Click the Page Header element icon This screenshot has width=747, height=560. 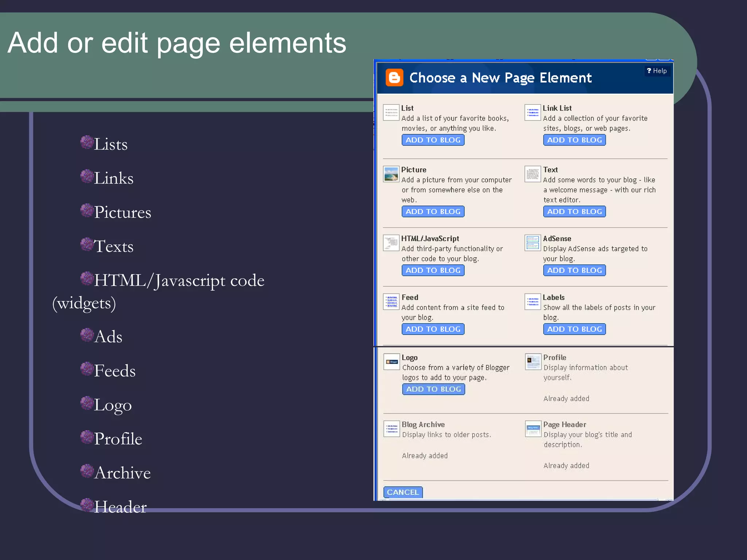tap(533, 429)
